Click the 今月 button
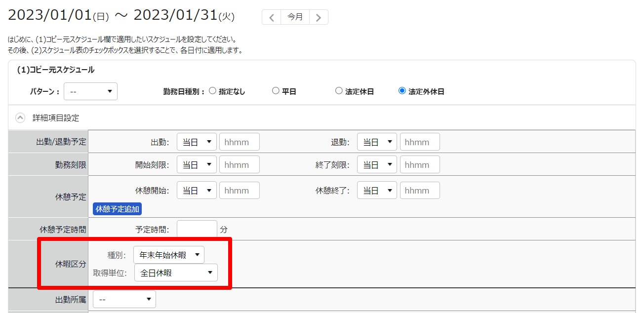The image size is (644, 313). 295,17
